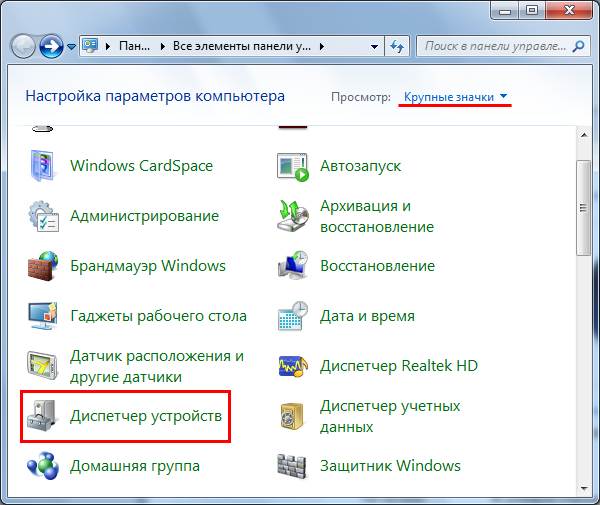Open the Диспетчер устройств icon
The image size is (600, 505).
click(x=44, y=416)
